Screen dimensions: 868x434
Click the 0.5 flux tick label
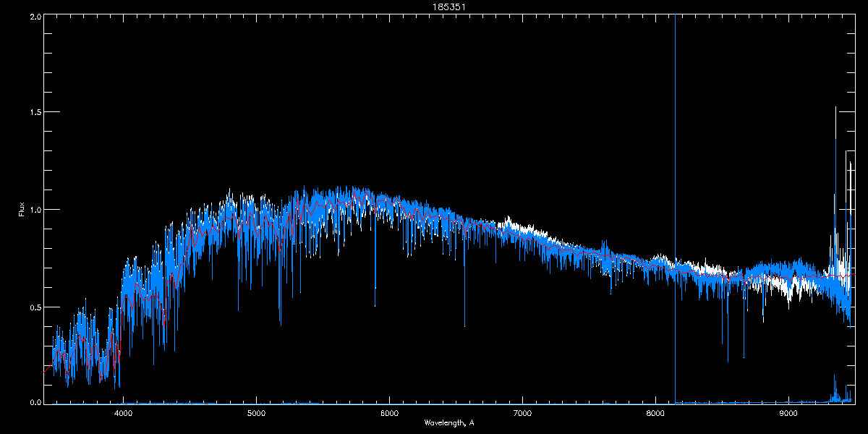pyautogui.click(x=34, y=307)
